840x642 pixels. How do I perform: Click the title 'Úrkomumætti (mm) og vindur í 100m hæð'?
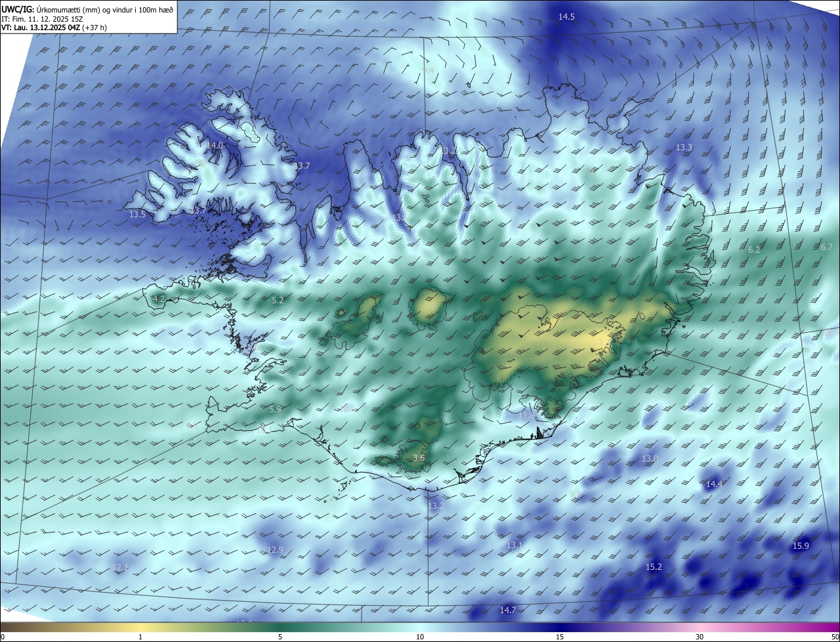click(104, 10)
